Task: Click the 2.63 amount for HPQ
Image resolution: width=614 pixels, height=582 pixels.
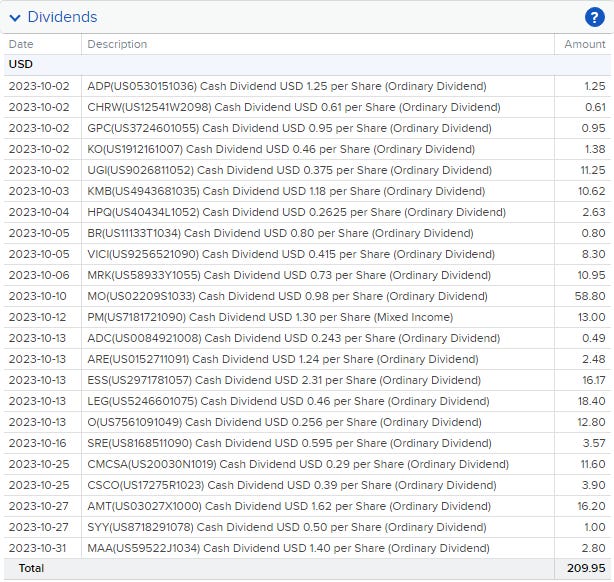Action: 594,212
